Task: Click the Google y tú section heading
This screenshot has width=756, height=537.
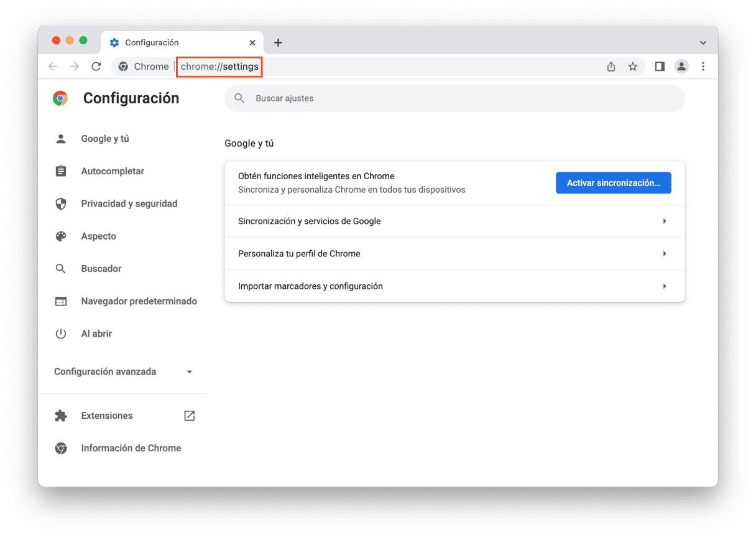Action: tap(249, 144)
